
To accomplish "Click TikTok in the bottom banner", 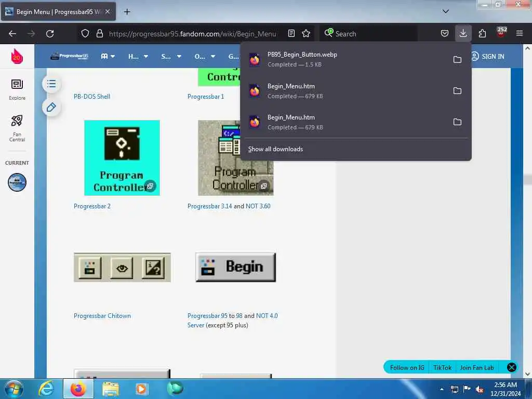I will click(443, 367).
